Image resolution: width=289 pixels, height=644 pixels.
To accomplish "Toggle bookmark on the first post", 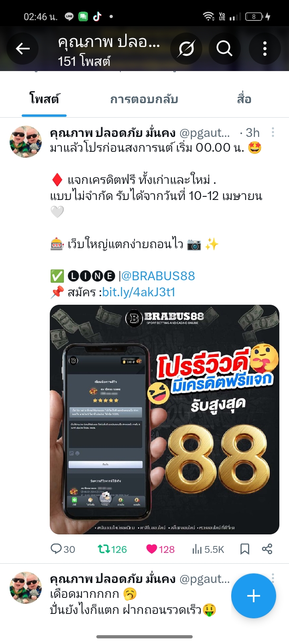I will click(245, 549).
